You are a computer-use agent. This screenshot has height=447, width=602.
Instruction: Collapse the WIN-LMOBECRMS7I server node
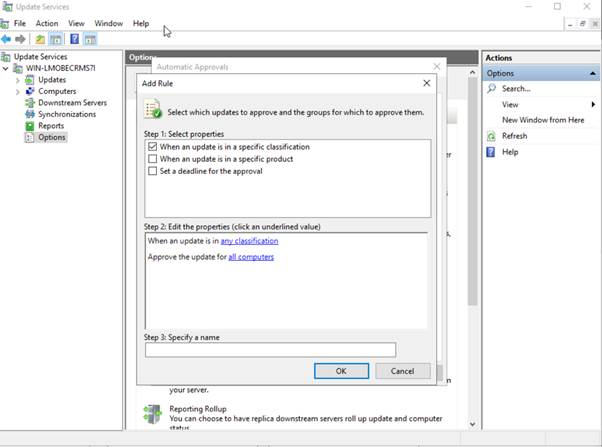5,69
